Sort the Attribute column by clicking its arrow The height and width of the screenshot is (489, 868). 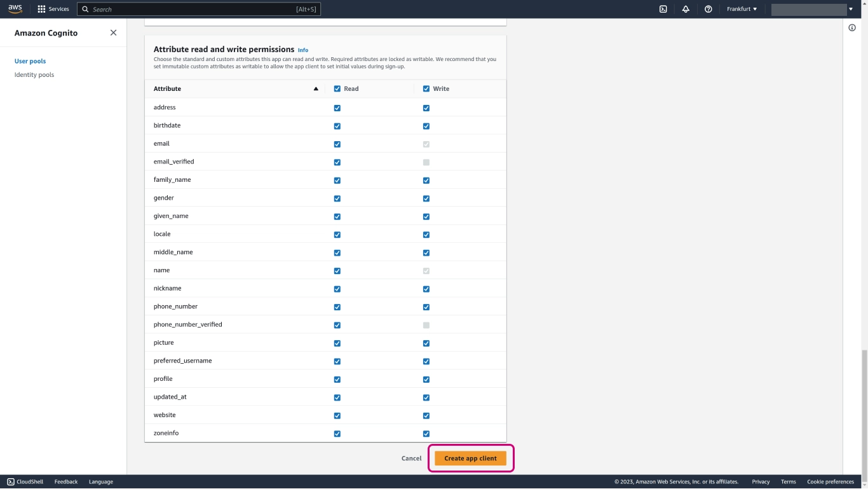pyautogui.click(x=316, y=89)
